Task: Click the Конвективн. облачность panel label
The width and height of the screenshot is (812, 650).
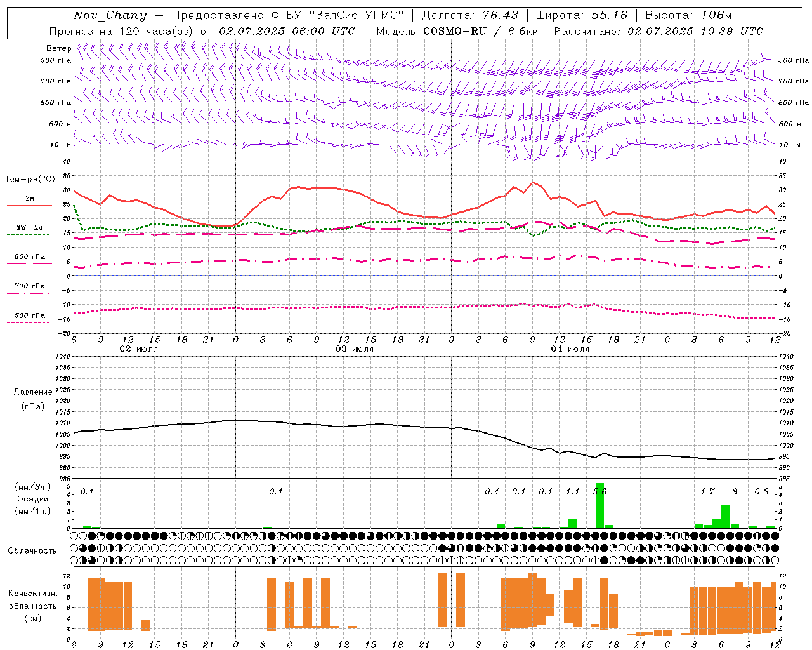Action: point(32,606)
